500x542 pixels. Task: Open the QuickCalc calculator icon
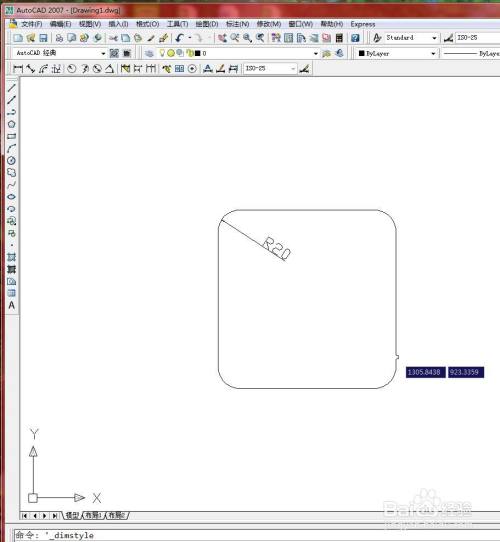point(339,38)
